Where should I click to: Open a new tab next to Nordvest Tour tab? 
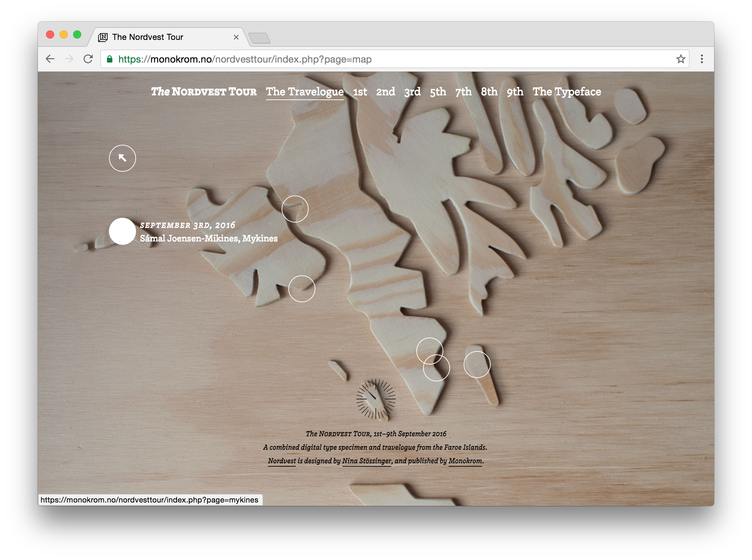(x=260, y=38)
